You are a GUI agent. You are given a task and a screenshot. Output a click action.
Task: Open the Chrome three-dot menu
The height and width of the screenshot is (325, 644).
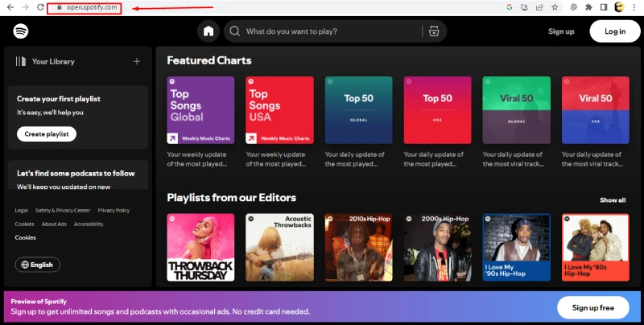tap(634, 7)
